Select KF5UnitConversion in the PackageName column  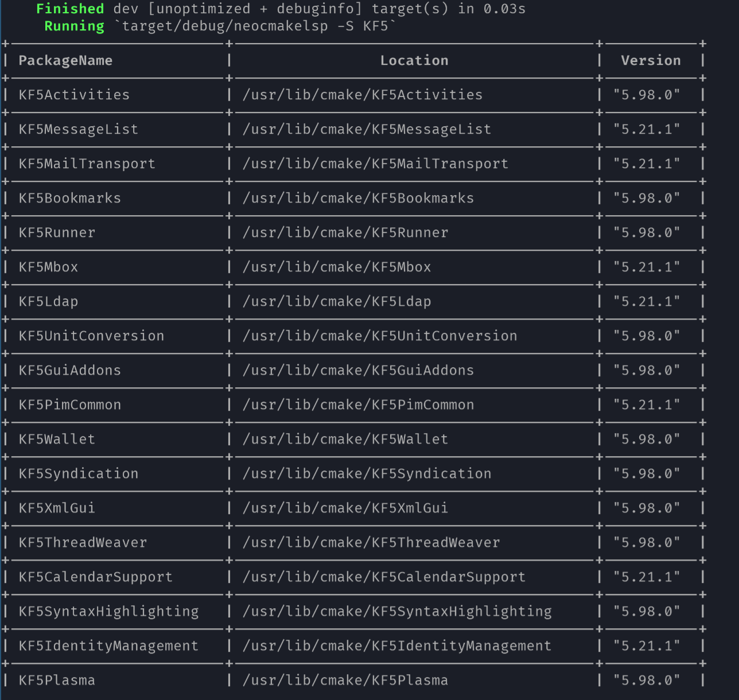coord(92,336)
